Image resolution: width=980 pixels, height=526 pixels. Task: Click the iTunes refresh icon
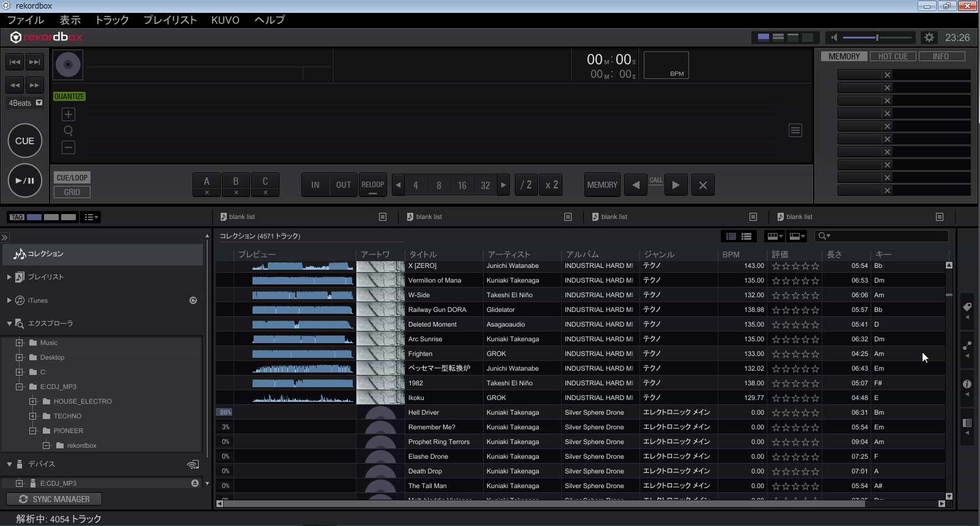[x=193, y=300]
